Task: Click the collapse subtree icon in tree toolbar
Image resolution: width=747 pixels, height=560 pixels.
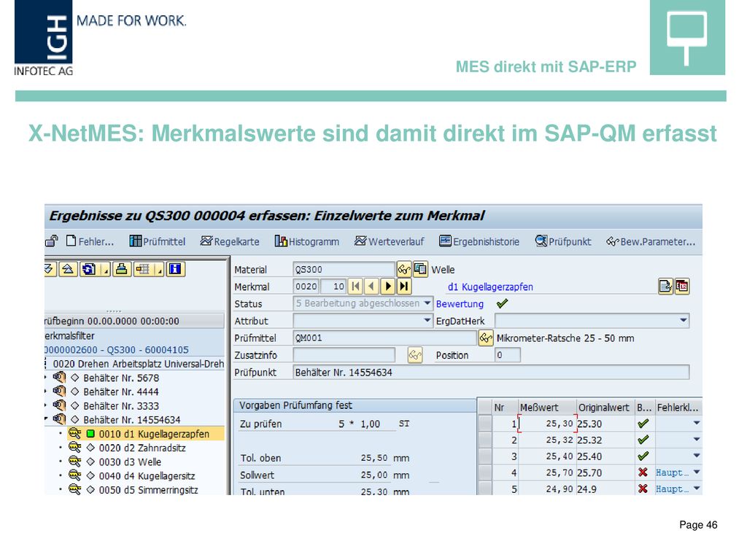Action: tap(68, 270)
